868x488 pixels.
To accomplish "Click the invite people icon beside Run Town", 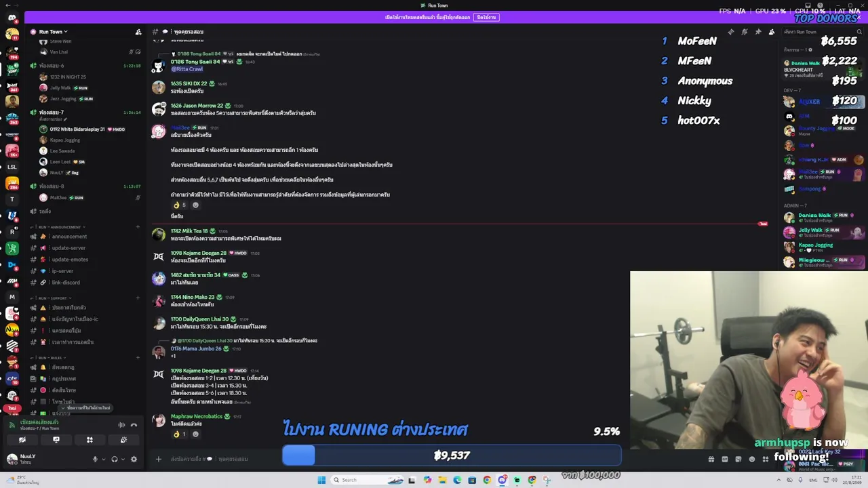I will pyautogui.click(x=138, y=32).
